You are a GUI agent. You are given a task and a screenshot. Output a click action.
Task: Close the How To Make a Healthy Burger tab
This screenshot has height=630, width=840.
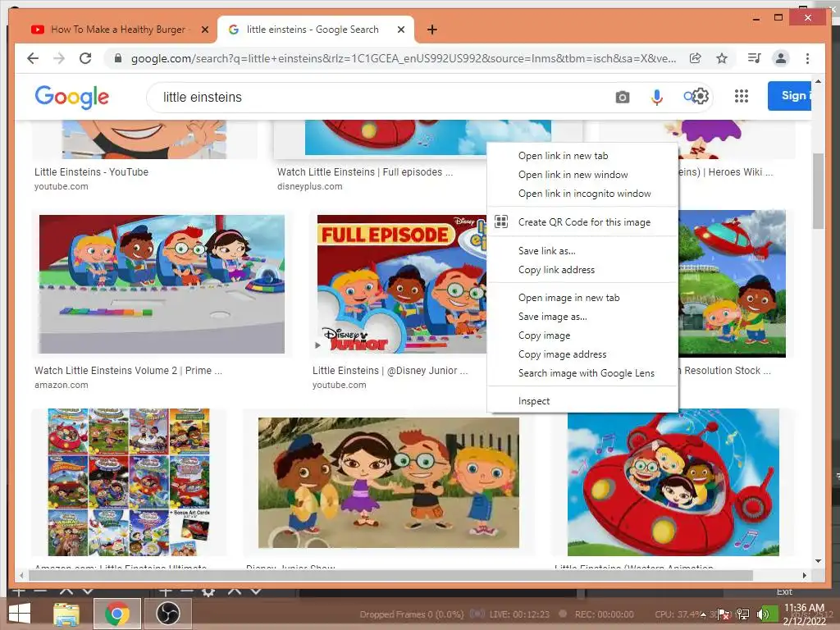point(204,30)
